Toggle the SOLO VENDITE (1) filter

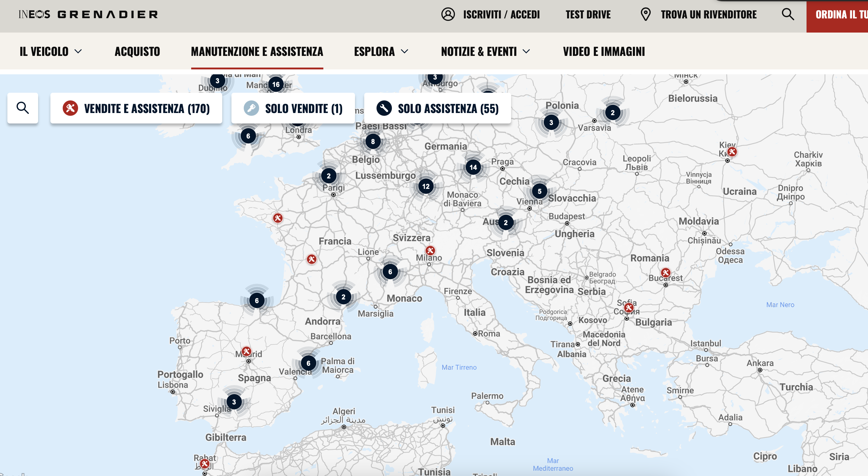click(x=293, y=108)
